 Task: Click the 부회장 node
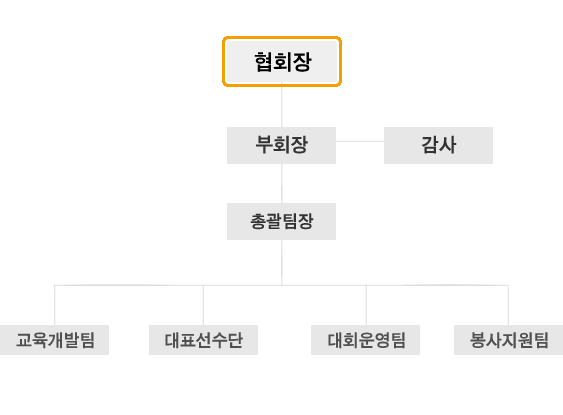[x=282, y=145]
